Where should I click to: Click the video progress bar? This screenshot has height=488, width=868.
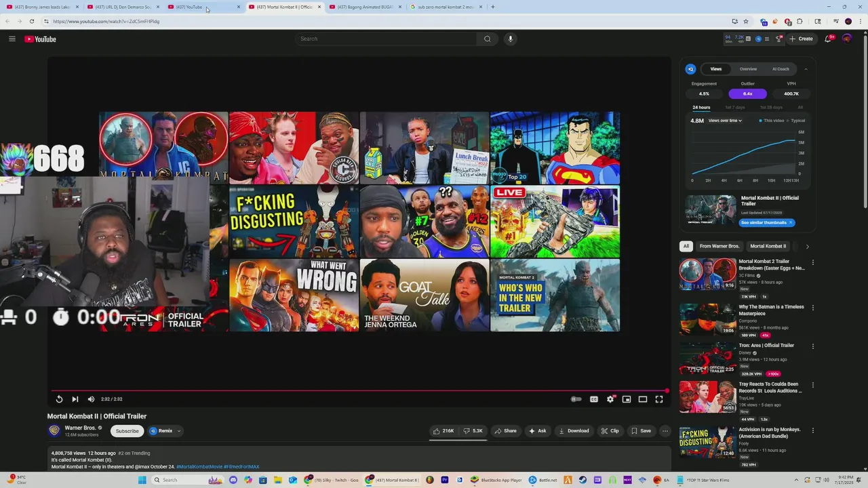[359, 390]
